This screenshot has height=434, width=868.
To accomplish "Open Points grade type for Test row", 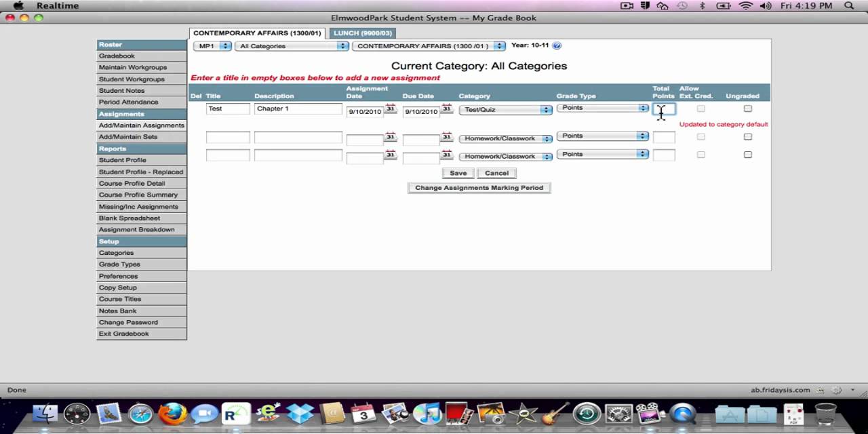I will [603, 108].
